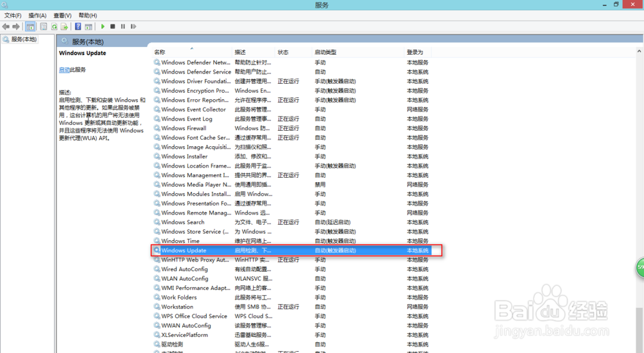Screen dimensions: 644x353
Task: Click the Back arrow in toolbar
Action: [6, 26]
